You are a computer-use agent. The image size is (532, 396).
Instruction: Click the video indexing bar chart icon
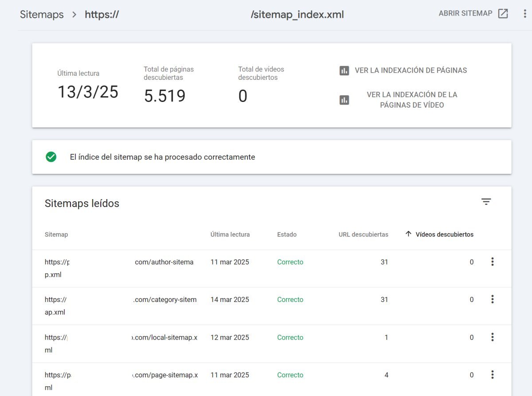click(x=344, y=100)
